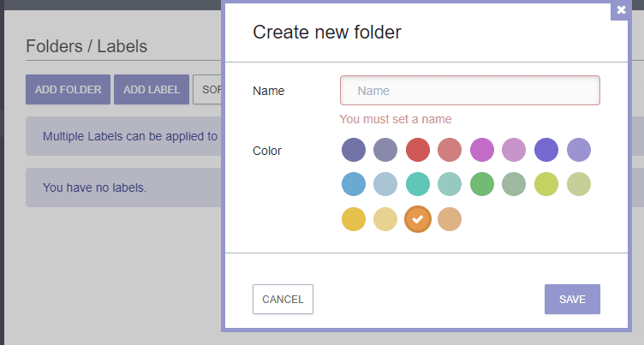Close the Create new folder dialog

621,10
